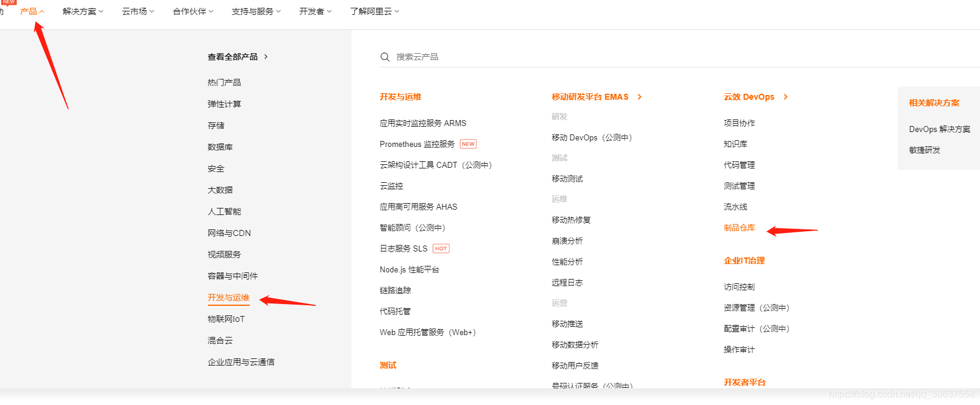The width and height of the screenshot is (980, 405).
Task: Open 配置审计 link
Action: coord(757,329)
